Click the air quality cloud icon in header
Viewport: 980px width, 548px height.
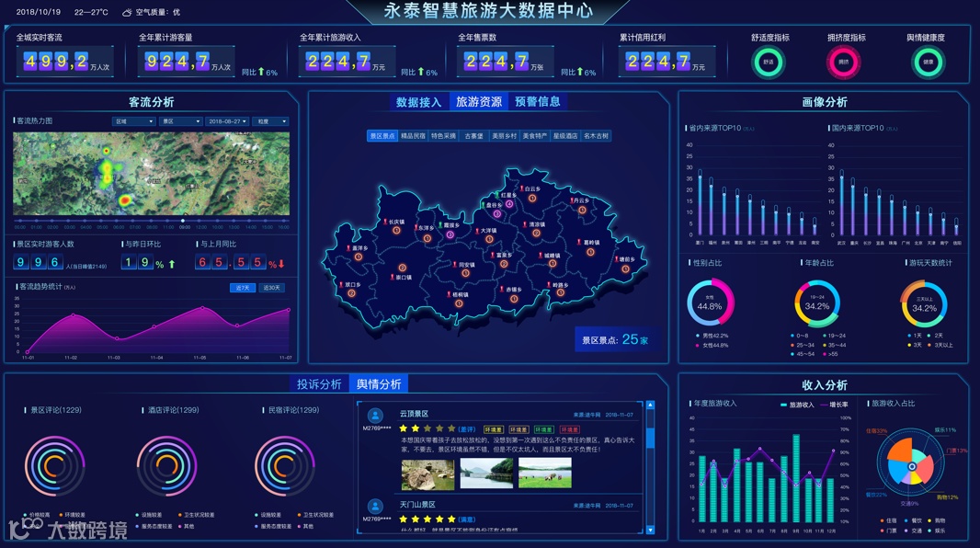(127, 12)
